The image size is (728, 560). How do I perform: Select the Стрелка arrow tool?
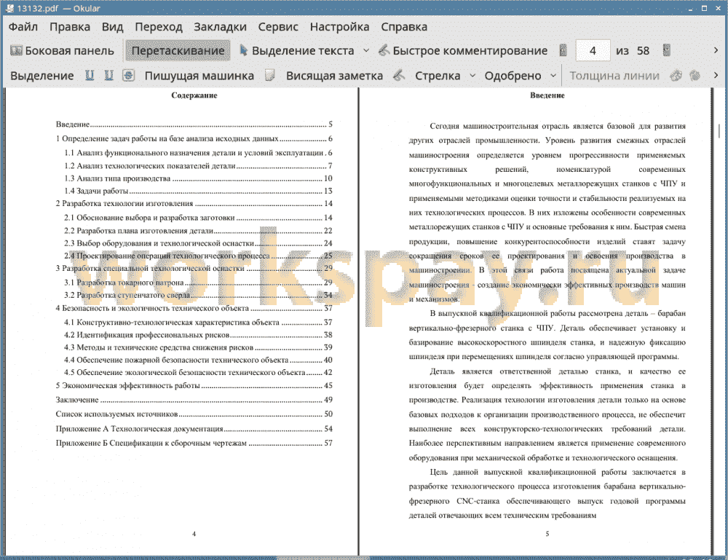pyautogui.click(x=438, y=76)
